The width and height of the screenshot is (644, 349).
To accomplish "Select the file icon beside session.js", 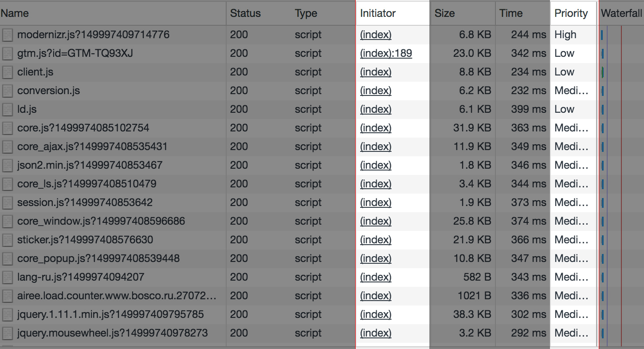I will [x=7, y=202].
